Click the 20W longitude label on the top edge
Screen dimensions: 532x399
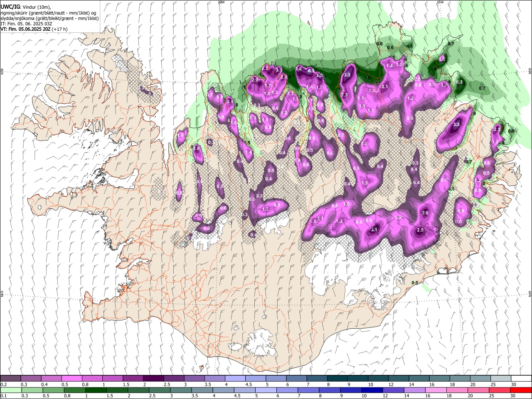[222, 2]
